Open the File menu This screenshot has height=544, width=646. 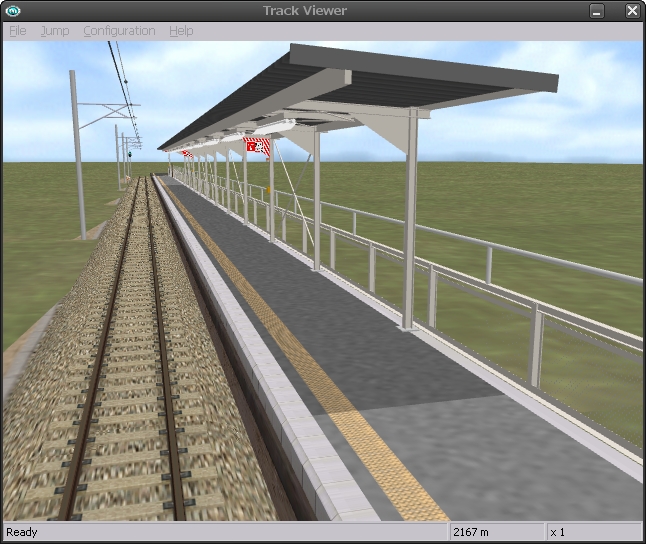[18, 31]
